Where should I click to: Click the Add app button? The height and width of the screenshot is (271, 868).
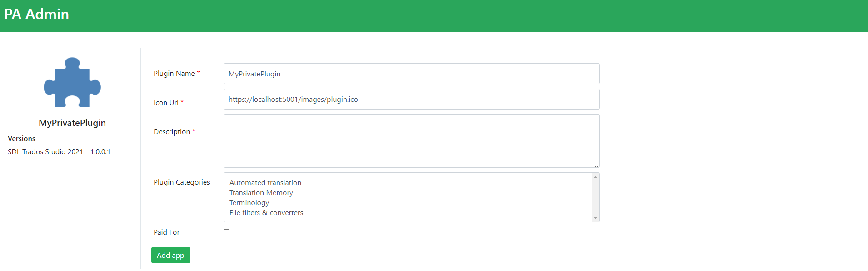(x=170, y=255)
